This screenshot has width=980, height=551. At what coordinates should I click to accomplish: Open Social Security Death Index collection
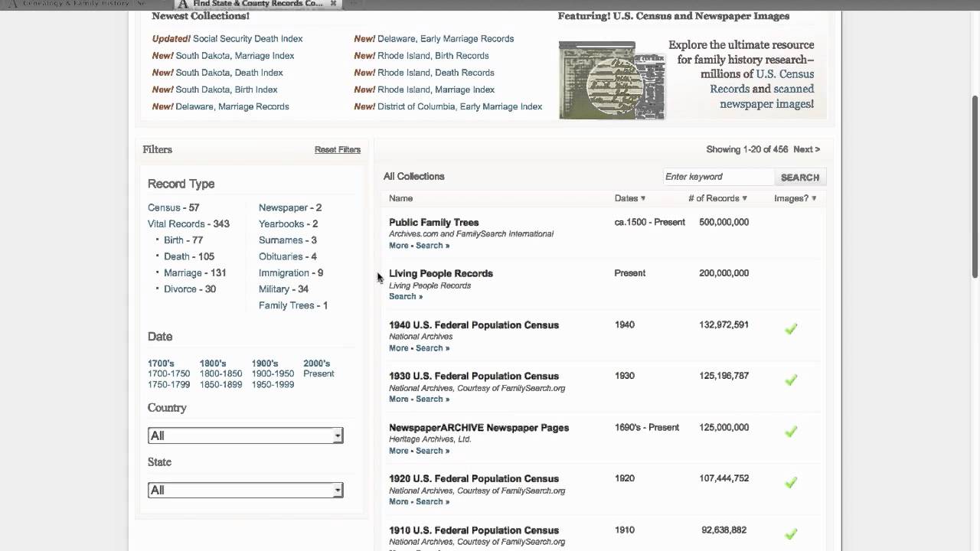tap(247, 39)
